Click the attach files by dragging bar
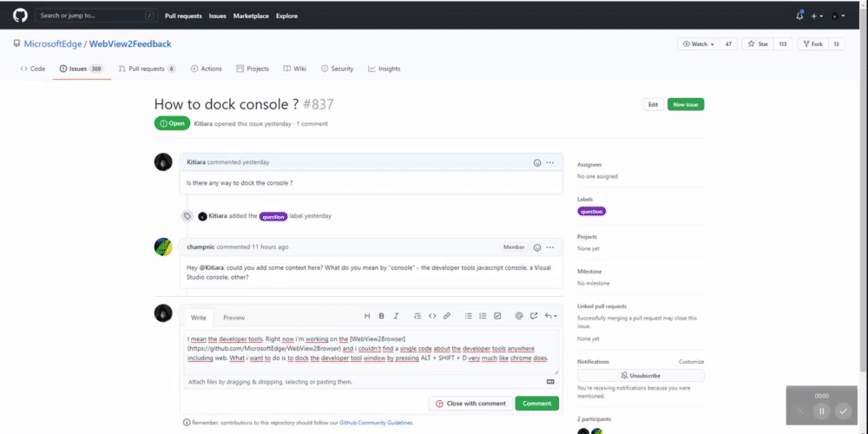 371,382
